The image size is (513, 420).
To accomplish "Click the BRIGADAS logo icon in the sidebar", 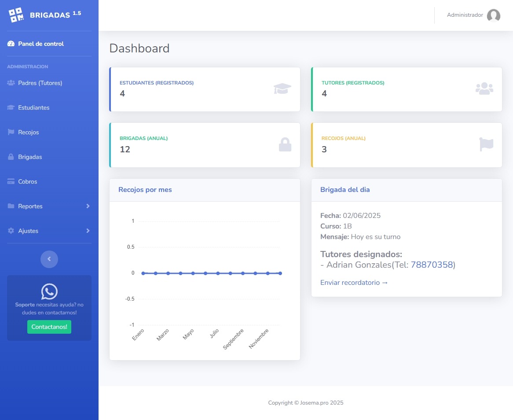I will click(15, 15).
